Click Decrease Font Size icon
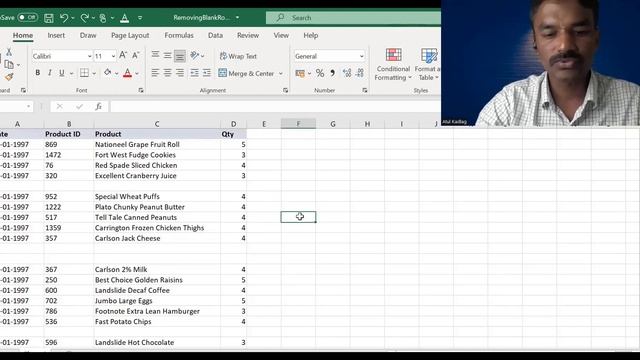The image size is (640, 360). [x=136, y=55]
